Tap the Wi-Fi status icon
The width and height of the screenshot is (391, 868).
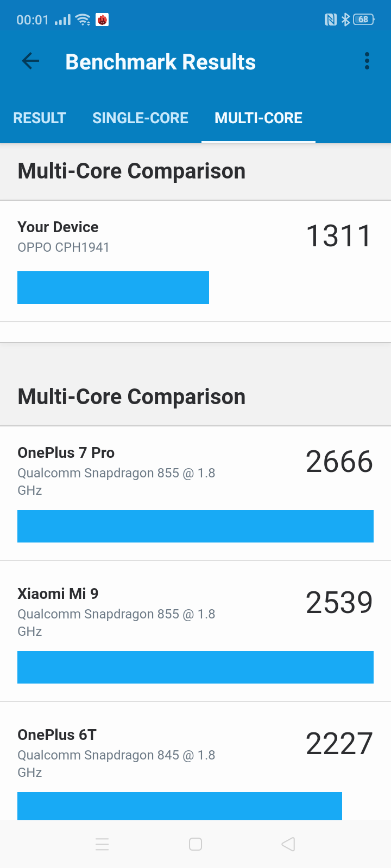pos(83,20)
